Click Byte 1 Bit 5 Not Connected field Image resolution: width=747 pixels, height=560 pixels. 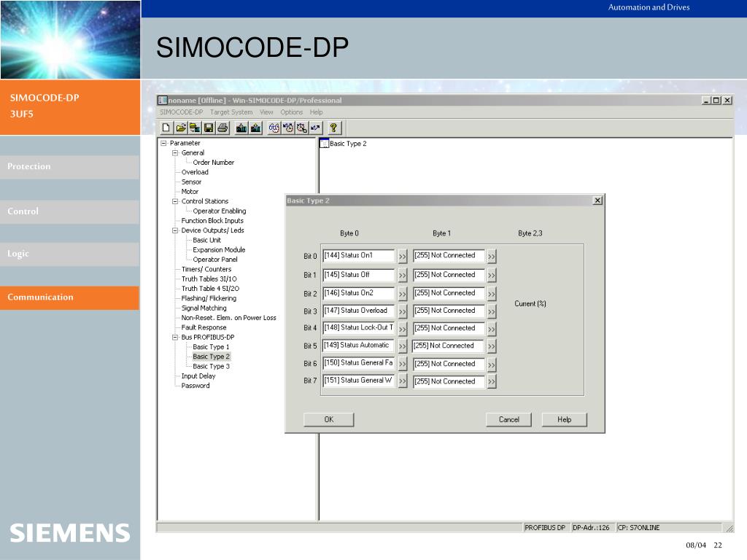[x=448, y=346]
